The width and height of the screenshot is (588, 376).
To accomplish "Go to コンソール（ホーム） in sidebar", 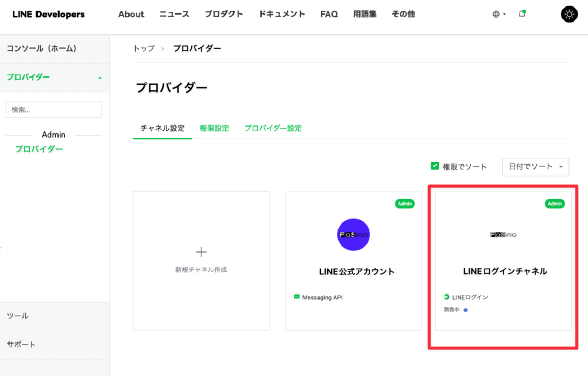I will (41, 49).
